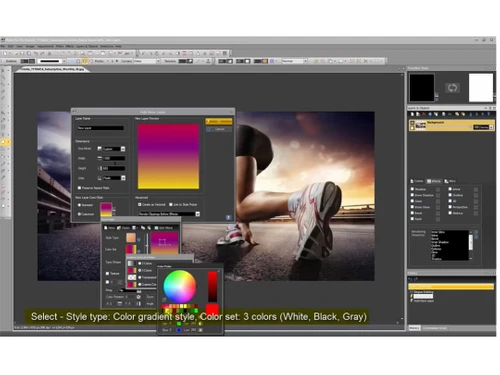Viewport: 500px width, 375px height.
Task: Open the Background layer opacity dropdown
Action: 491,127
